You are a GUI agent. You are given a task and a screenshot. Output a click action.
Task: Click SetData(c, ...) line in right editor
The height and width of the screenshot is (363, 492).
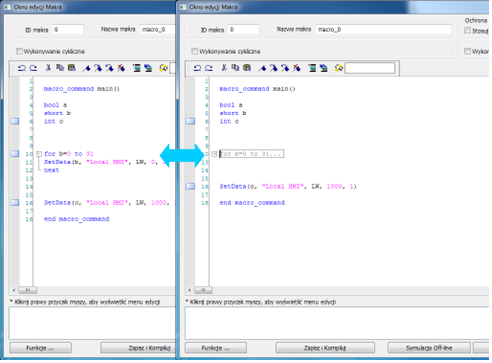[288, 187]
